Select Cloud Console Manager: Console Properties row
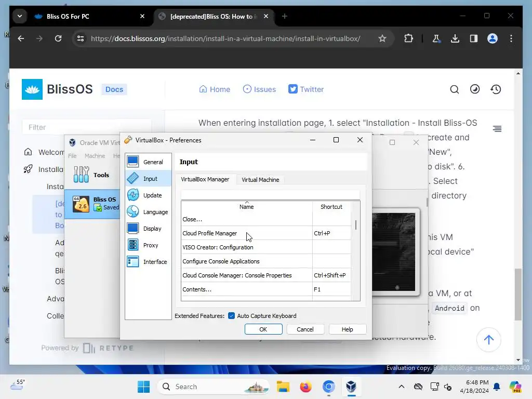Screen dimensions: 532x399 tap(266, 275)
